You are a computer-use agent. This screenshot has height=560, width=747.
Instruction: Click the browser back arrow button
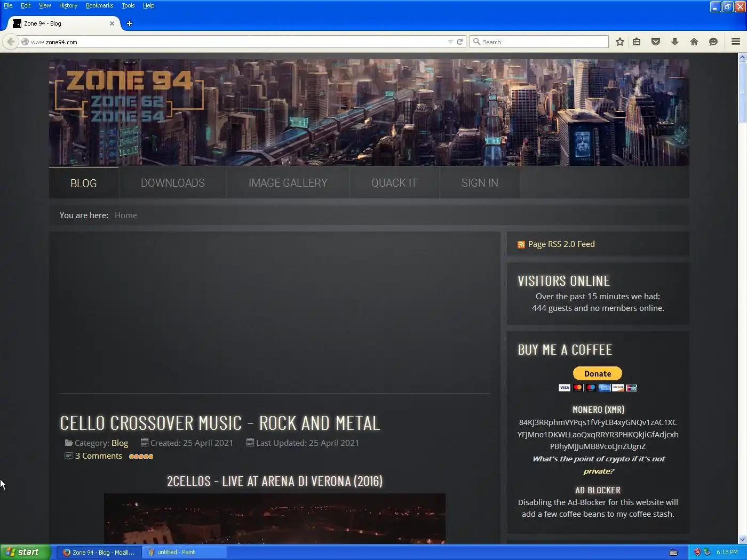pyautogui.click(x=10, y=42)
